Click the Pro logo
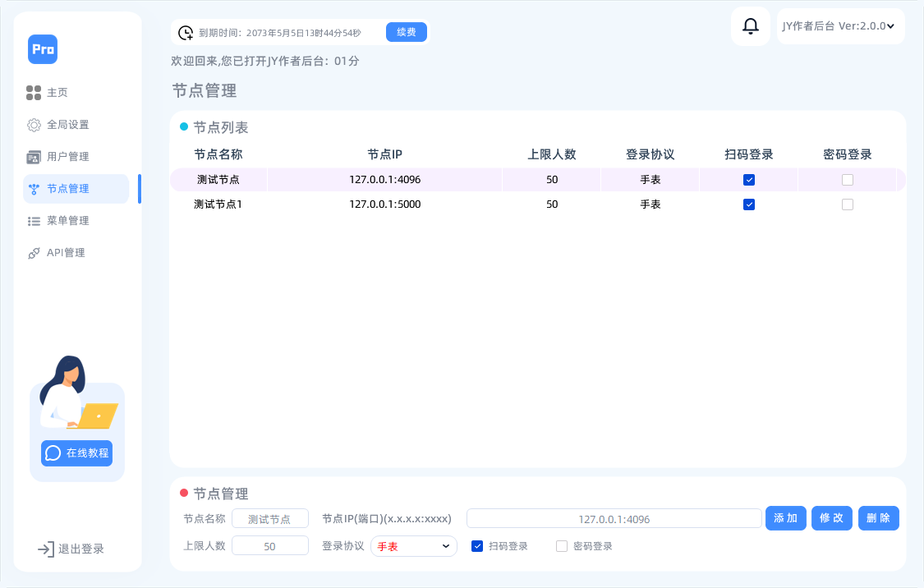This screenshot has width=924, height=588. coord(42,49)
